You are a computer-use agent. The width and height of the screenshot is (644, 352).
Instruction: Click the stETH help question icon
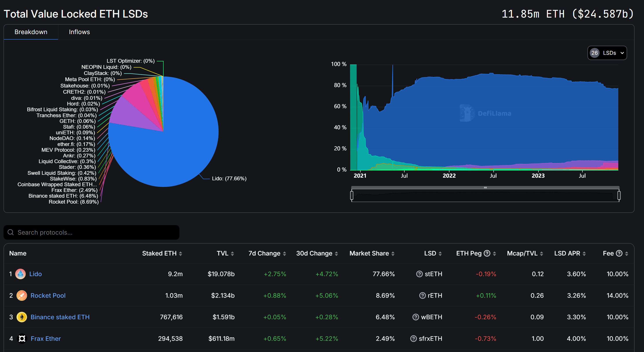(419, 274)
